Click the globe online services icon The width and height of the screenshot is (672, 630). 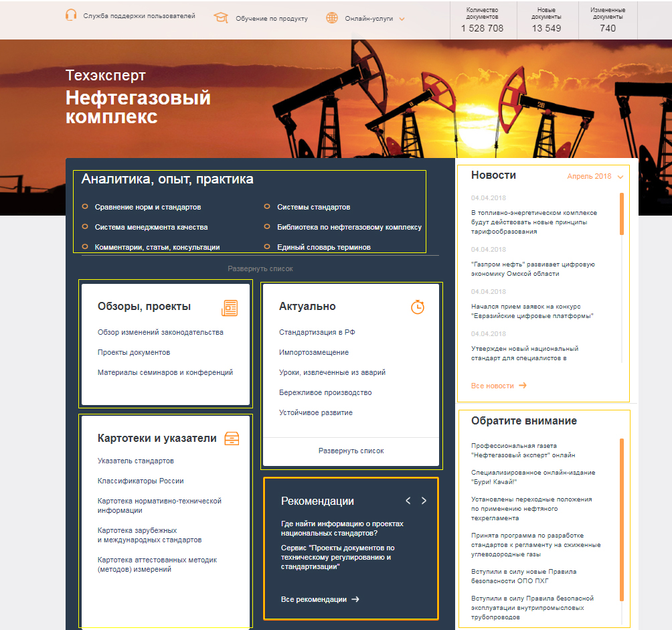(x=332, y=18)
